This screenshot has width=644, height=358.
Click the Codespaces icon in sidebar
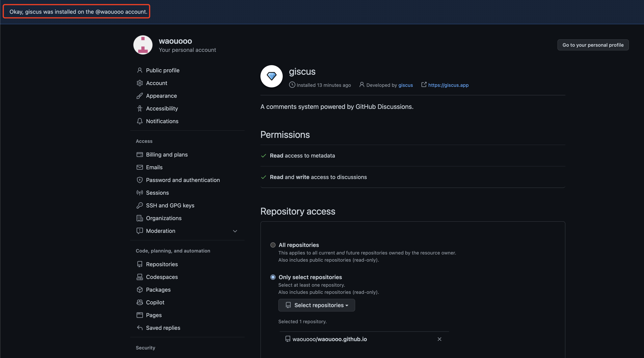140,277
